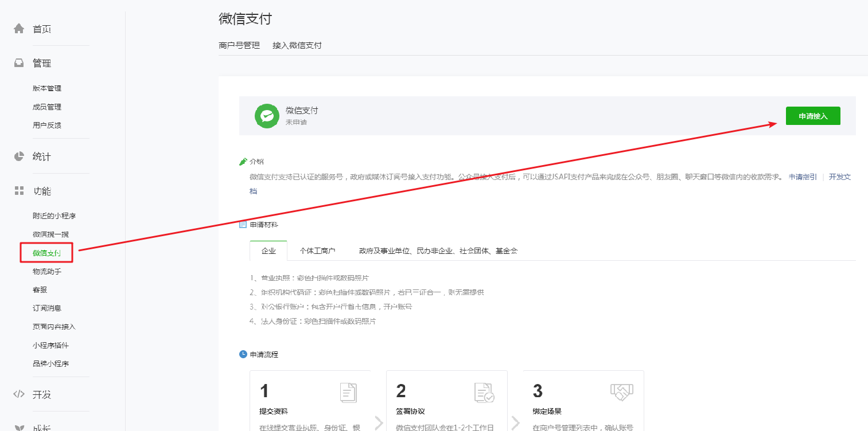Click the 申请流程 section heading
868x431 pixels.
coord(264,354)
